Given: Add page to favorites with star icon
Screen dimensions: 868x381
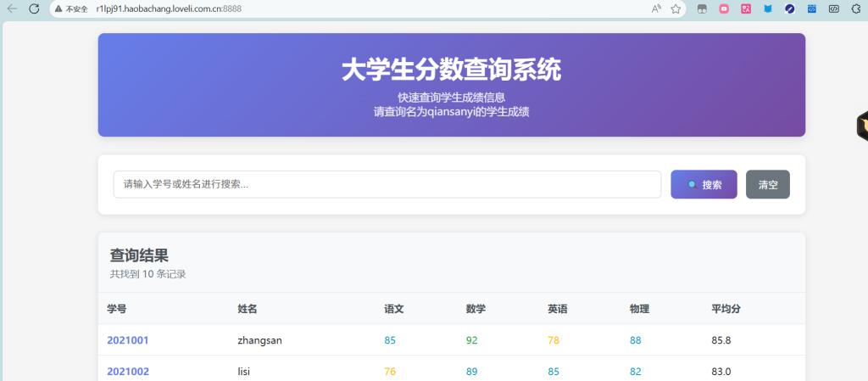Looking at the screenshot, I should pyautogui.click(x=676, y=8).
